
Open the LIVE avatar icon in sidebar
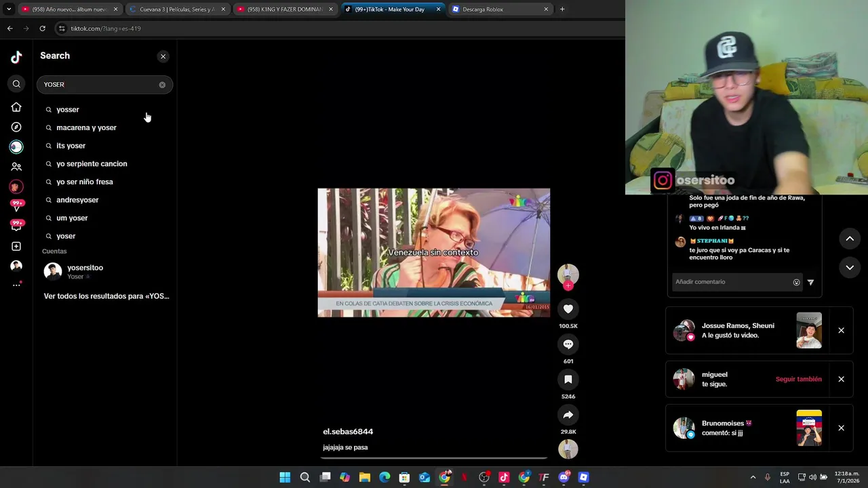coord(16,186)
